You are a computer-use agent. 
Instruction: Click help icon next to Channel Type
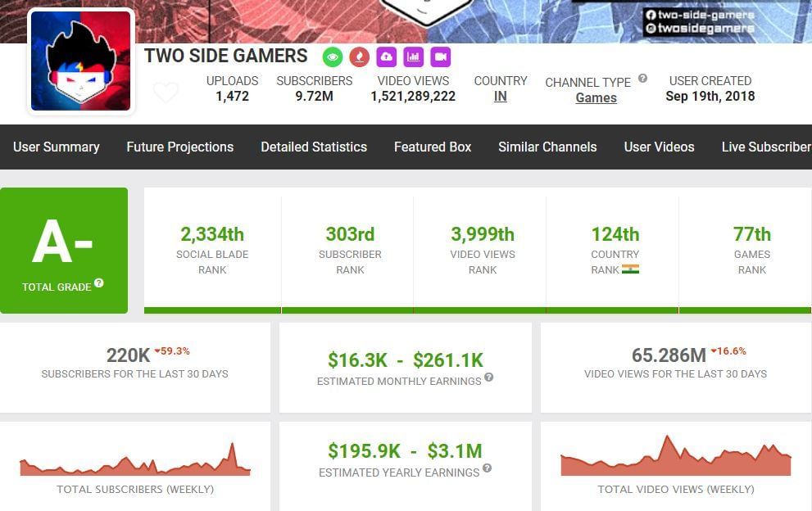pos(642,79)
